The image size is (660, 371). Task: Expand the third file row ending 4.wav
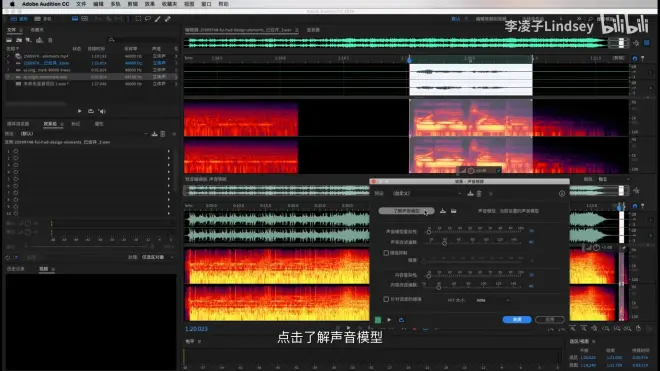(8, 70)
